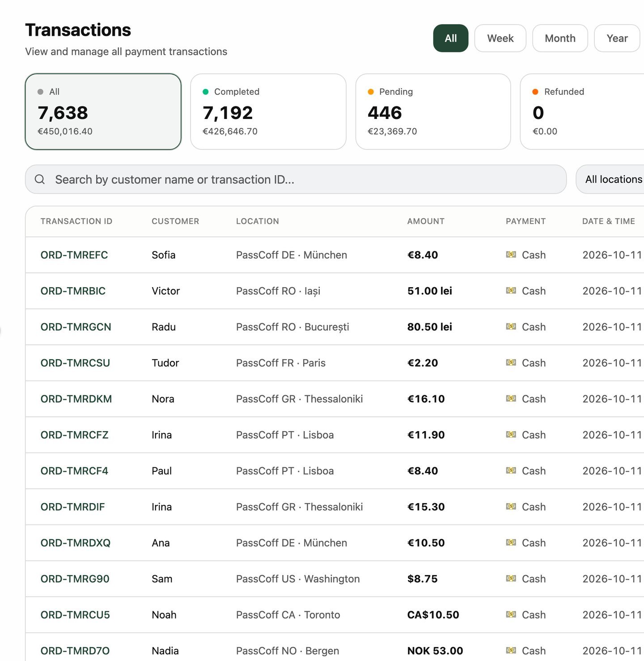The height and width of the screenshot is (661, 644).
Task: Open transaction ORD-TMRCFZ
Action: [x=75, y=435]
